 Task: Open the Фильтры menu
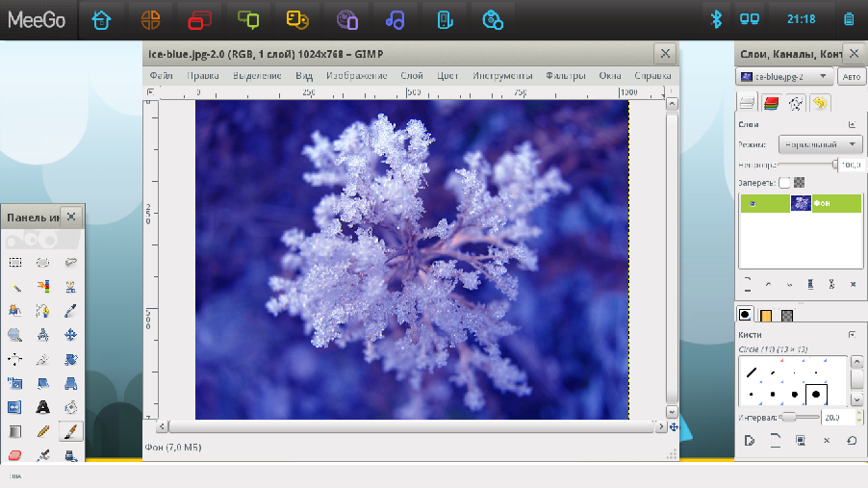[565, 76]
